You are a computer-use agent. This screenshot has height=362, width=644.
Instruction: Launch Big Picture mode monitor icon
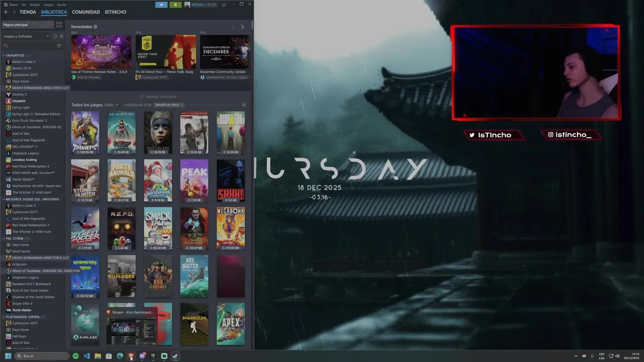pyautogui.click(x=224, y=5)
